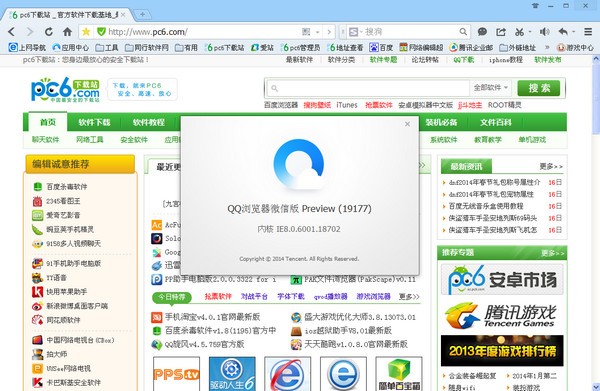
Task: Click the 今日特荐 green label
Action: 172,297
